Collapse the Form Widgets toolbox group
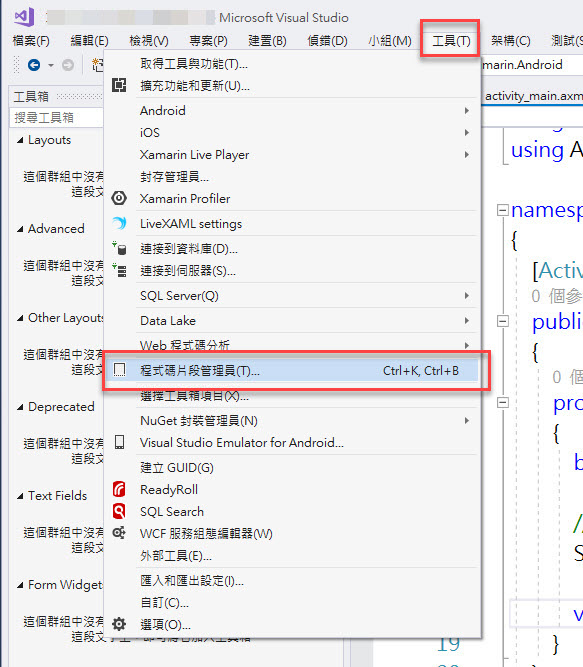The width and height of the screenshot is (583, 667). click(20, 585)
